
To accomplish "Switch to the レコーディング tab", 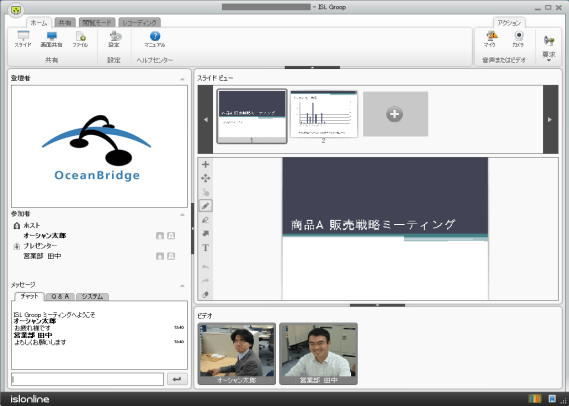I will tap(139, 22).
